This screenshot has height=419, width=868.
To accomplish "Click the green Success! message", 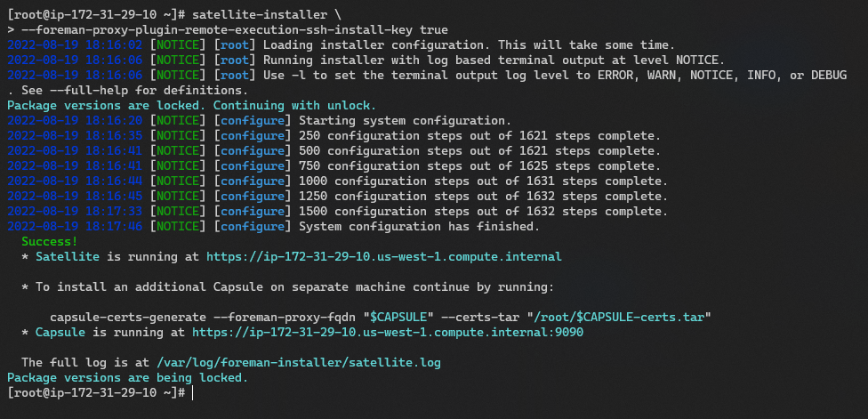I will 49,241.
